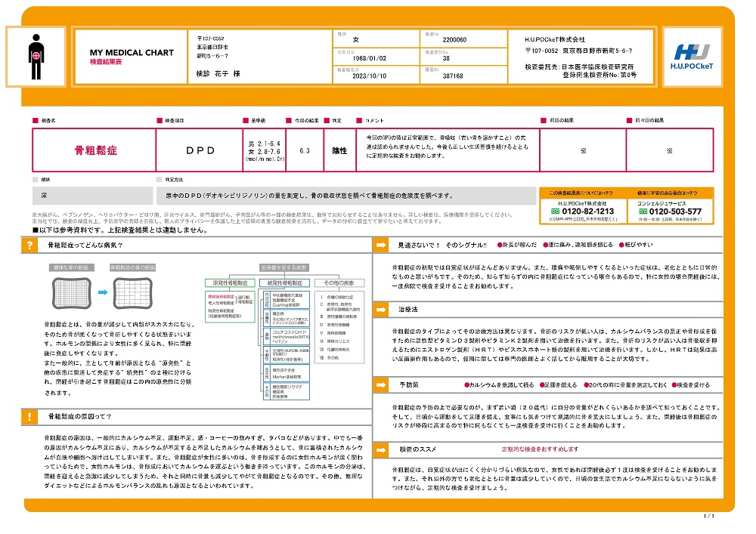Click free-dial icon next to 0120-503-577
756x534 pixels.
[x=643, y=211]
